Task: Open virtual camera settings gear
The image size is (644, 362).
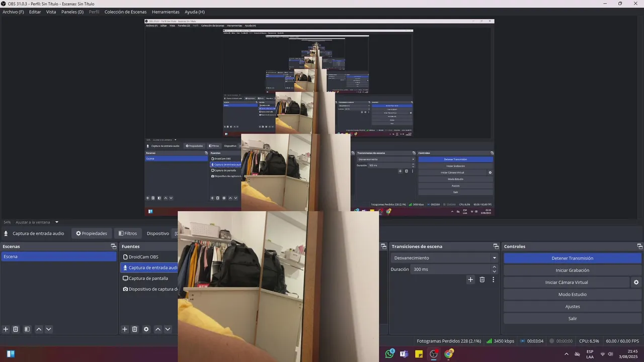Action: tap(636, 283)
